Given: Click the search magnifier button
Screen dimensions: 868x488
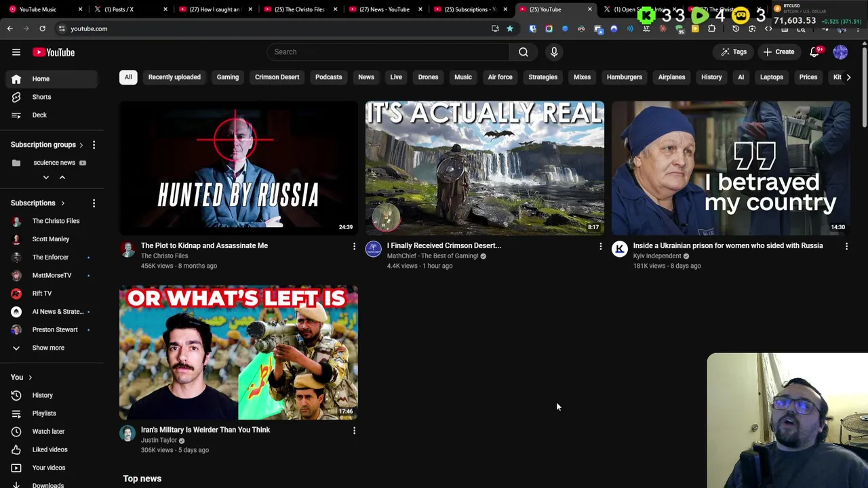Looking at the screenshot, I should pos(524,52).
